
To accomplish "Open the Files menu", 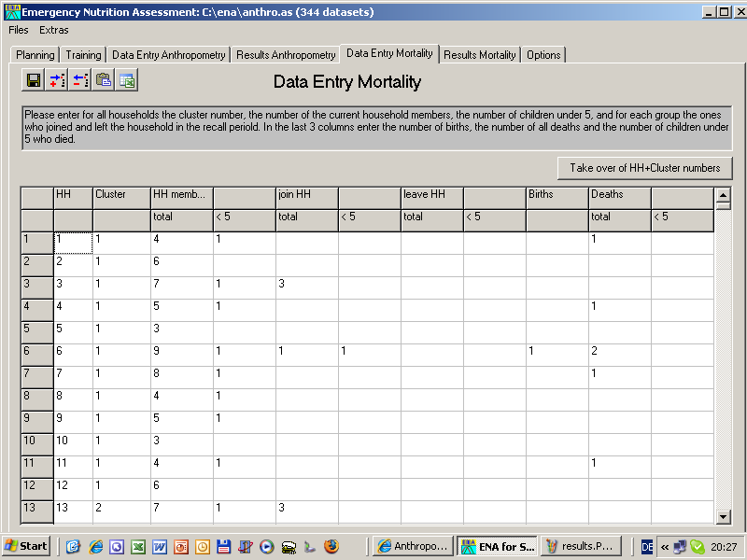I will pos(19,30).
